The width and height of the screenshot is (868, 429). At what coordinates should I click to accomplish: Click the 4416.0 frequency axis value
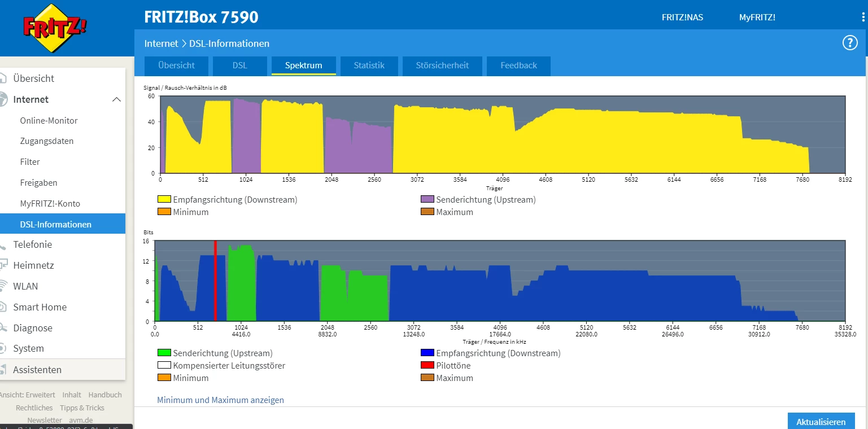(x=241, y=334)
